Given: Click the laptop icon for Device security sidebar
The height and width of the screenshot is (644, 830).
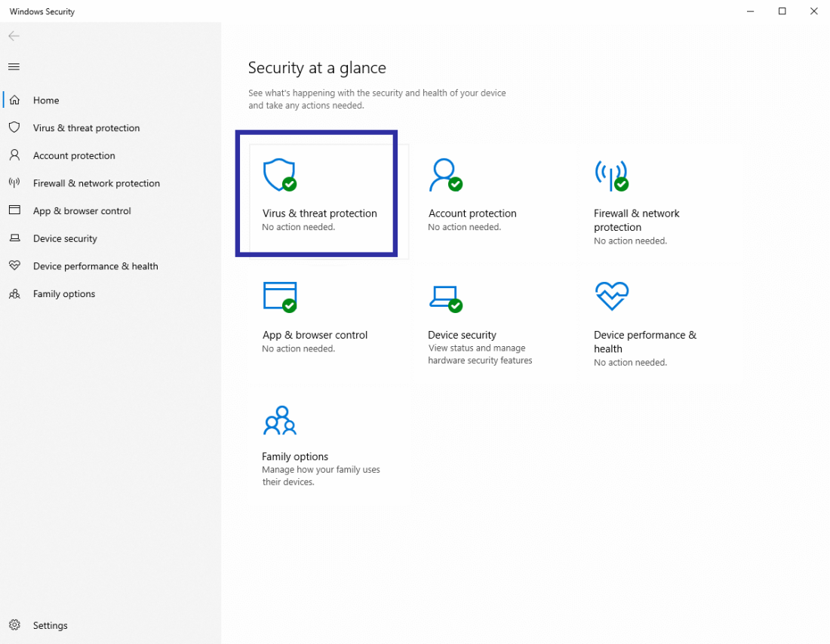Looking at the screenshot, I should (14, 238).
